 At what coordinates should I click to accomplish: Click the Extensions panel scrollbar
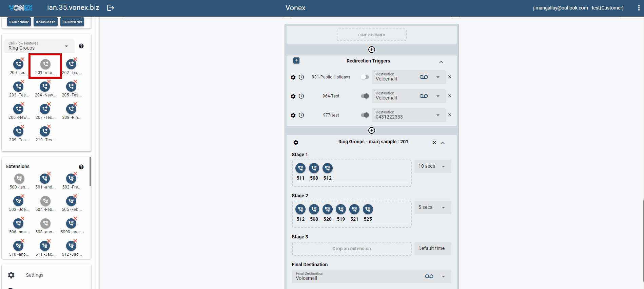coord(90,171)
